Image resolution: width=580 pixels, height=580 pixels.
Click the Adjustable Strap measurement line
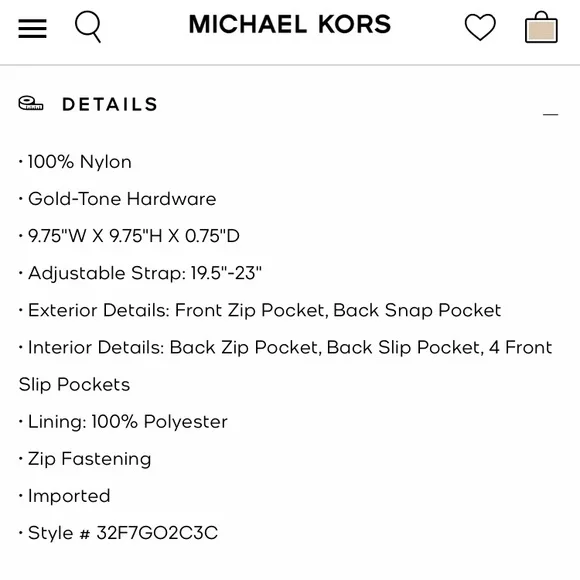(140, 273)
